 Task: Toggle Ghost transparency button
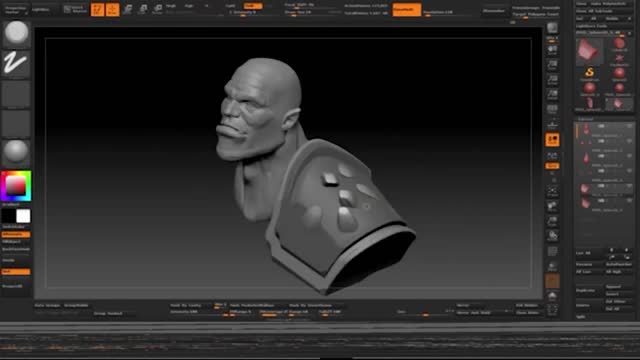click(x=552, y=281)
